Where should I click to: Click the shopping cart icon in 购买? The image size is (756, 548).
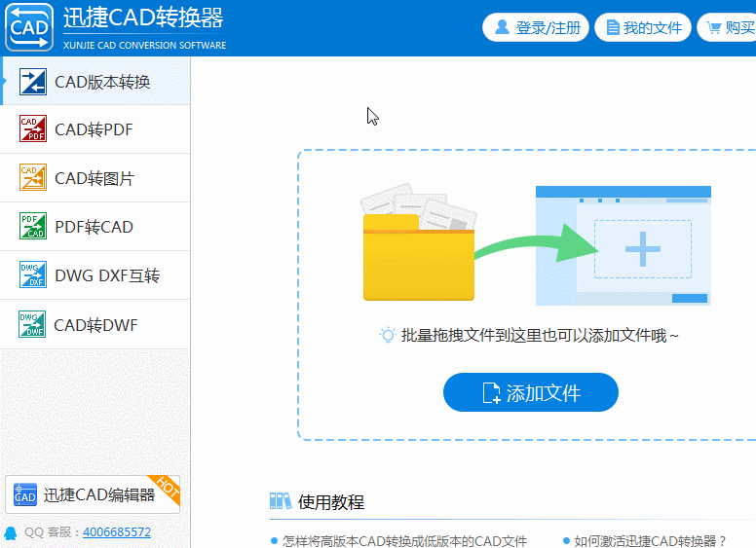click(713, 27)
